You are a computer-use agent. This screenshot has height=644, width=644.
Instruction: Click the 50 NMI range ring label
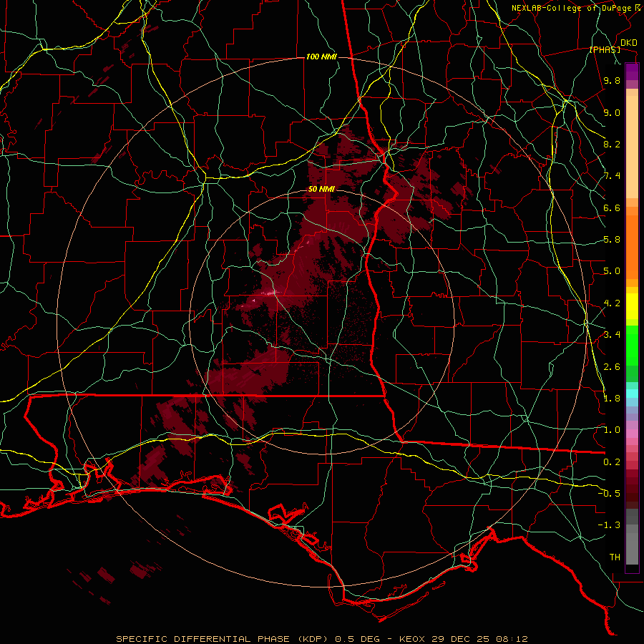point(321,189)
